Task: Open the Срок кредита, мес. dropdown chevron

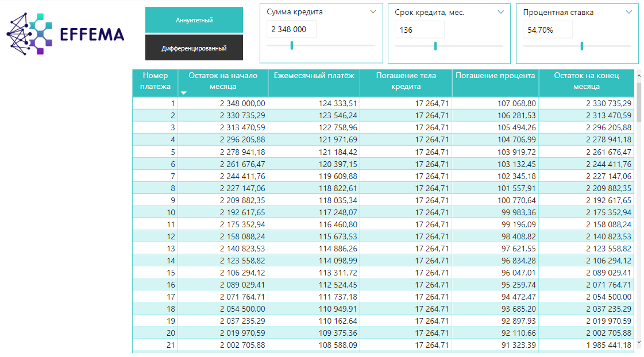Action: pos(500,12)
